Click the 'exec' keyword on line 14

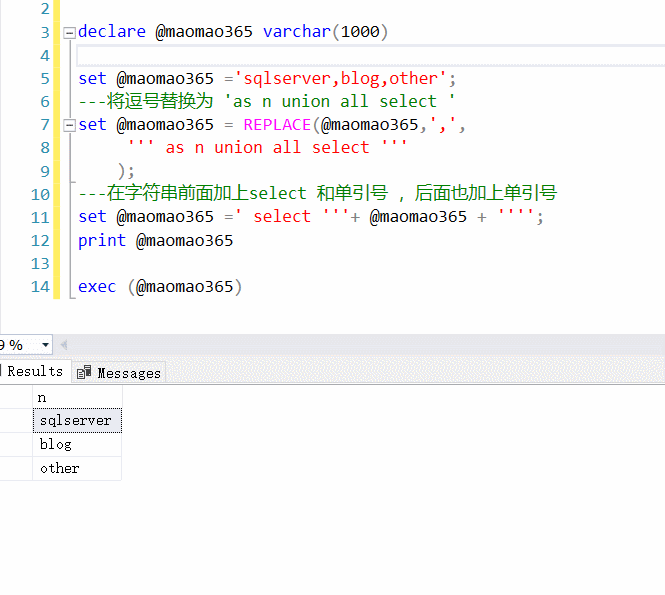click(x=97, y=287)
